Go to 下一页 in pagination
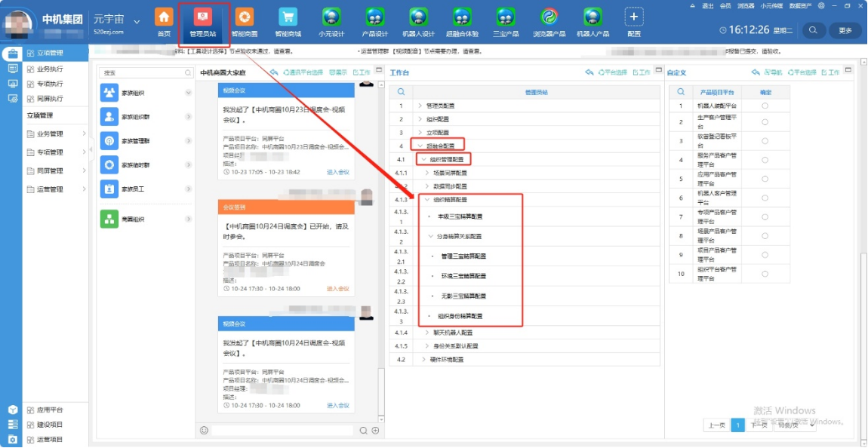 pyautogui.click(x=759, y=425)
